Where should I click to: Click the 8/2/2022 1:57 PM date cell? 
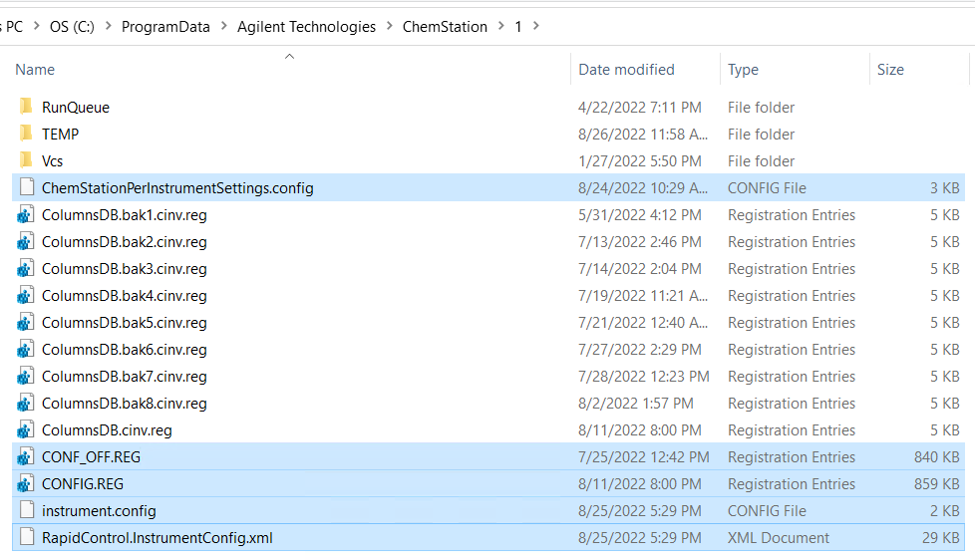click(635, 404)
